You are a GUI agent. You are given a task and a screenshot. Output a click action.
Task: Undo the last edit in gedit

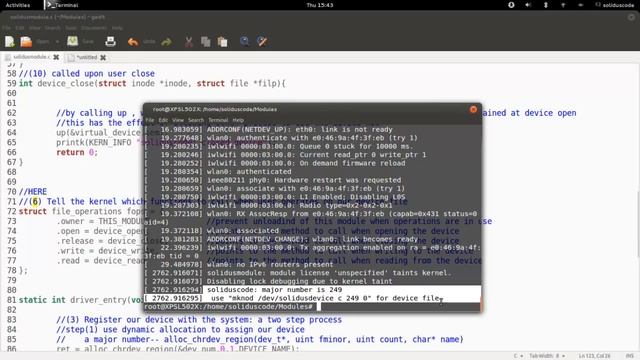(x=133, y=42)
